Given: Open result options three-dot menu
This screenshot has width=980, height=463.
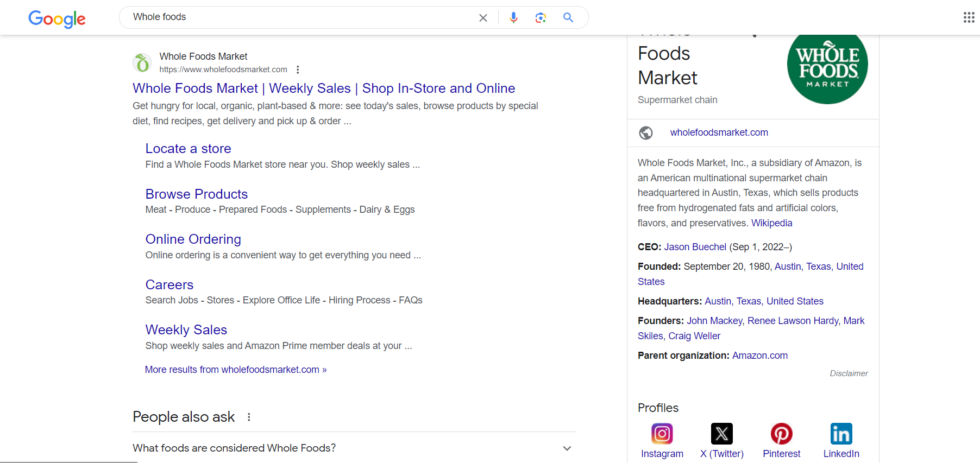Looking at the screenshot, I should tap(298, 69).
